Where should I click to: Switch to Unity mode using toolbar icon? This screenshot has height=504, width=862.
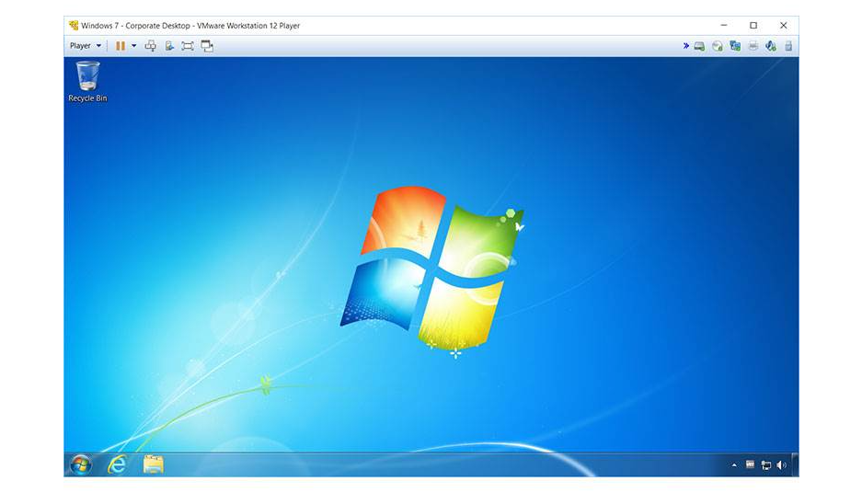[207, 46]
